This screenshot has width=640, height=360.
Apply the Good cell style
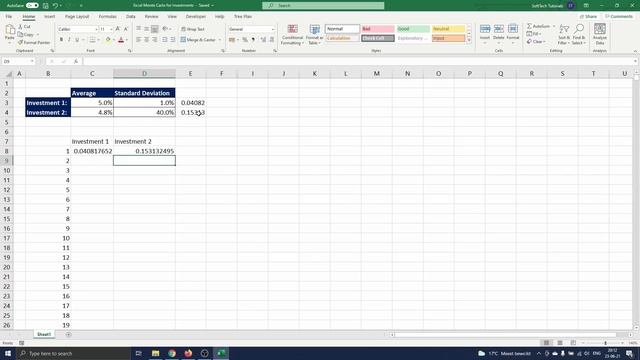point(413,29)
